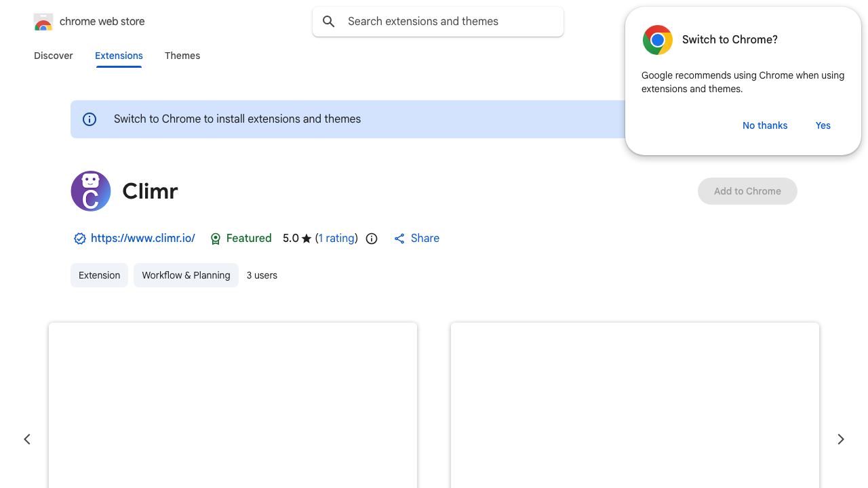Go to next screenshot with right arrow
The height and width of the screenshot is (488, 868).
point(841,439)
